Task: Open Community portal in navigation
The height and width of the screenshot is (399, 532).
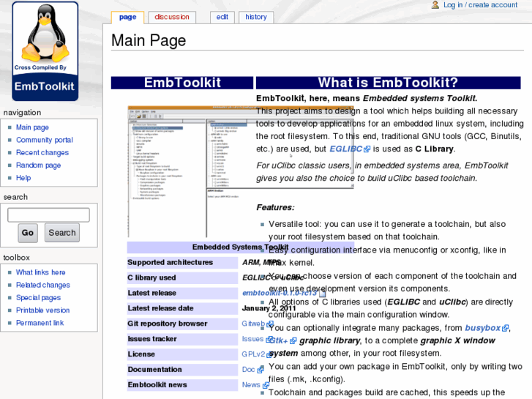Action: 44,140
